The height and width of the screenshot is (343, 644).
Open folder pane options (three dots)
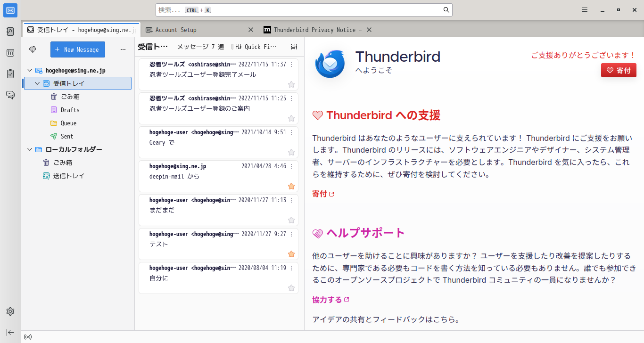pyautogui.click(x=123, y=49)
